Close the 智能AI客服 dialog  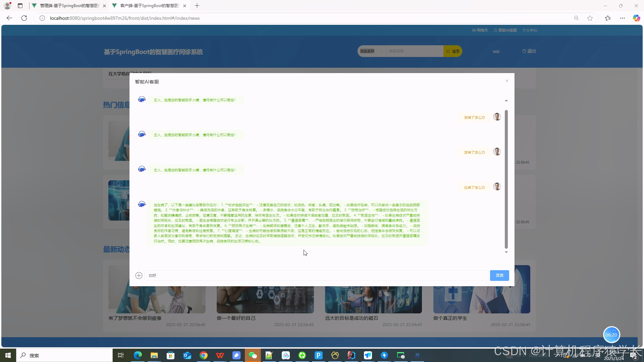click(x=507, y=81)
